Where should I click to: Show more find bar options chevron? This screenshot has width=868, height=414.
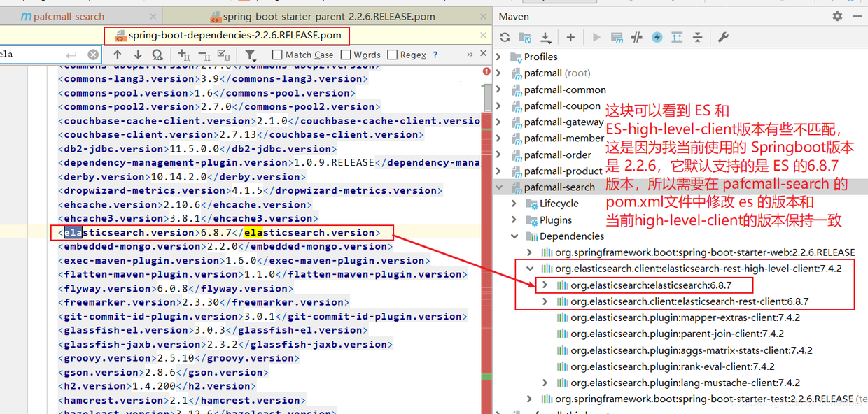(468, 55)
